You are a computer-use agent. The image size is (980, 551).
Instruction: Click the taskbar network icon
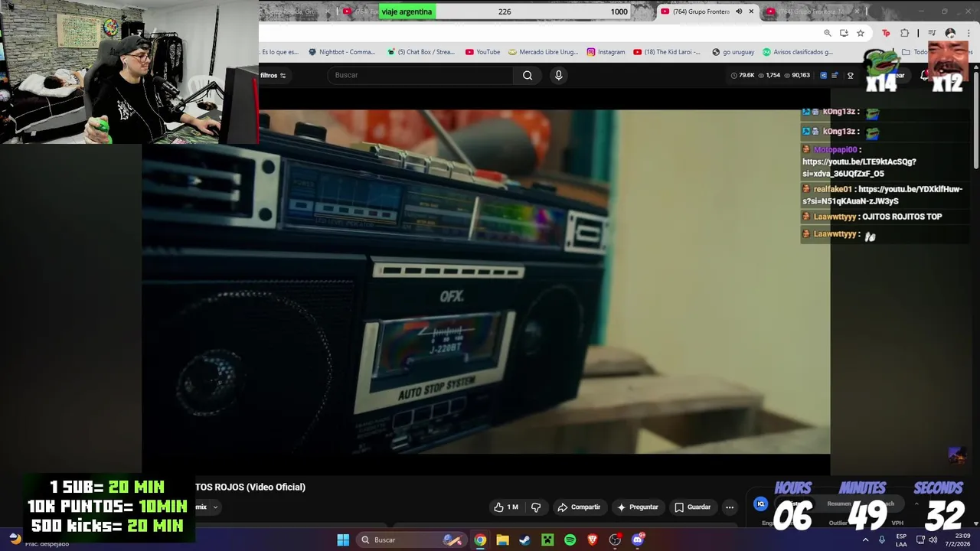click(921, 540)
